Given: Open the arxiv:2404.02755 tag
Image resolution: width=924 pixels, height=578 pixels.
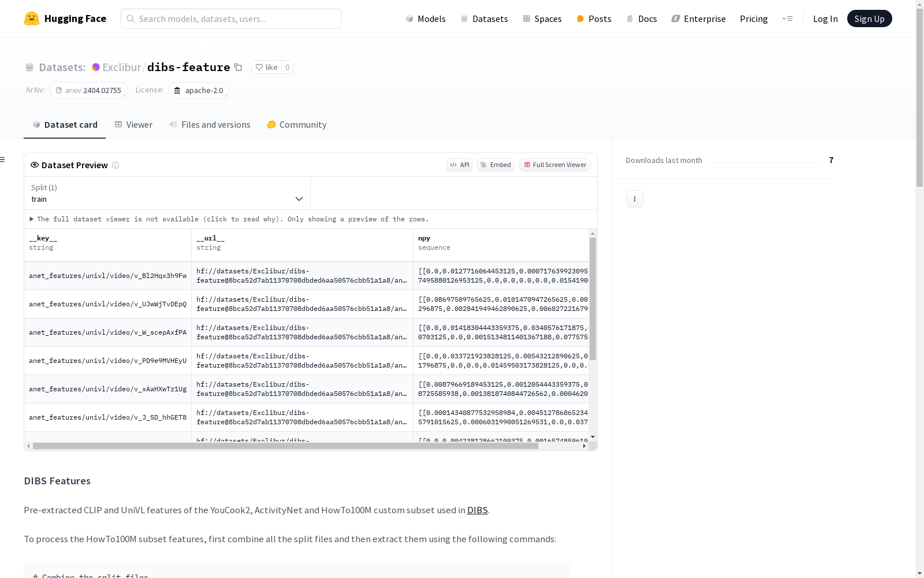Looking at the screenshot, I should [x=88, y=90].
